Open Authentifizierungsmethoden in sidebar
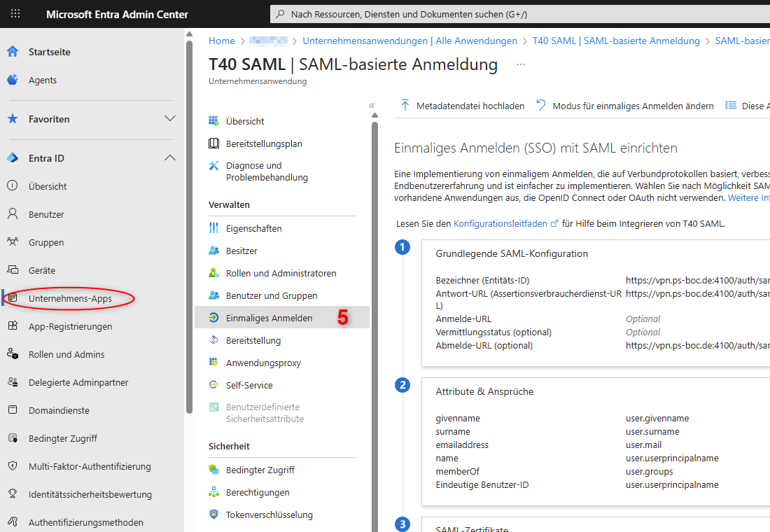The image size is (770, 532). (x=85, y=522)
